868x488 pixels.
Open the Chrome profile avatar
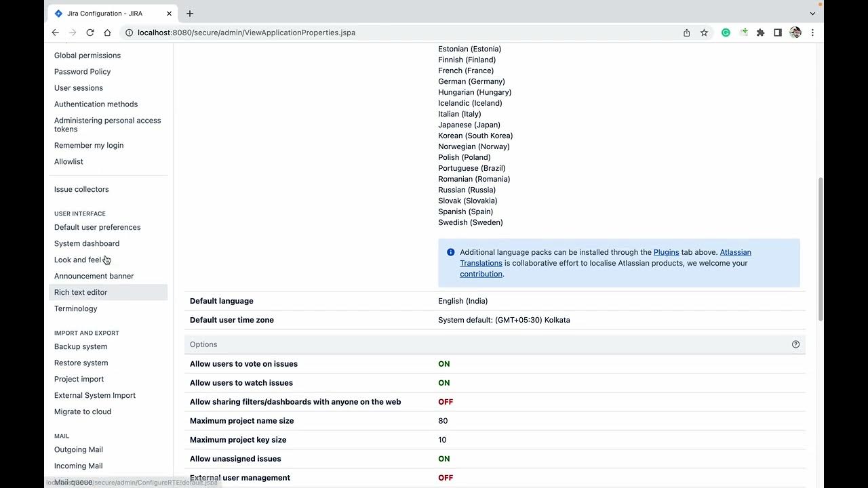(x=795, y=33)
